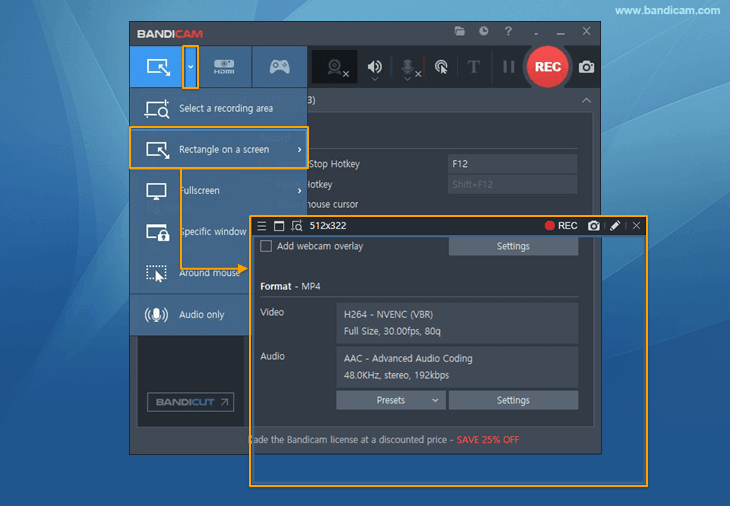Click the 48.0KHz, stereo, 192kbps text
730x506 pixels.
click(396, 375)
